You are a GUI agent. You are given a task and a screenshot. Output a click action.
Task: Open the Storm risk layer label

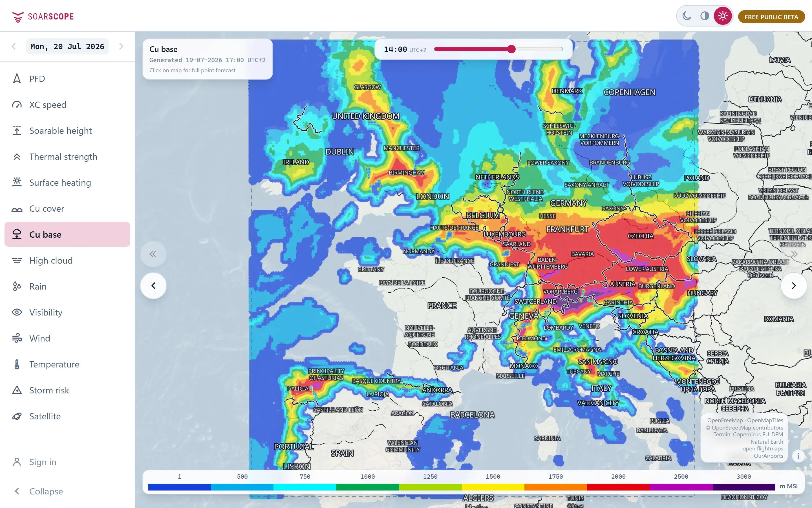pos(49,390)
